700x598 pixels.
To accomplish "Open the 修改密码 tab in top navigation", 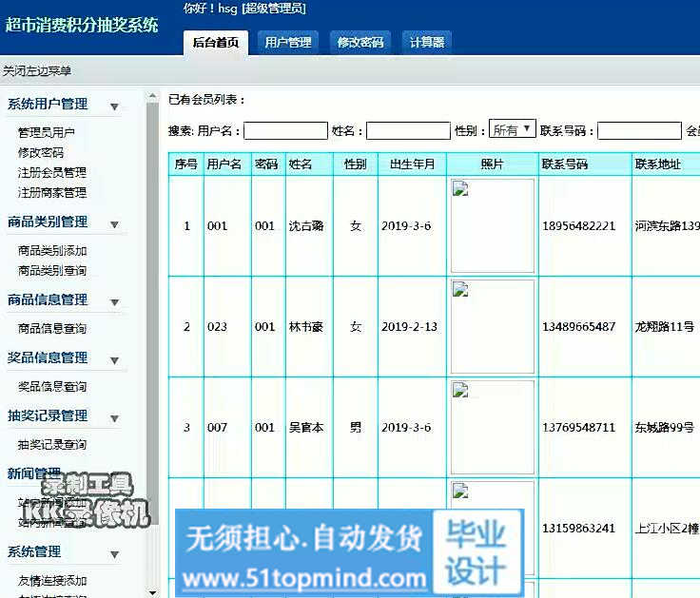I will (x=360, y=43).
